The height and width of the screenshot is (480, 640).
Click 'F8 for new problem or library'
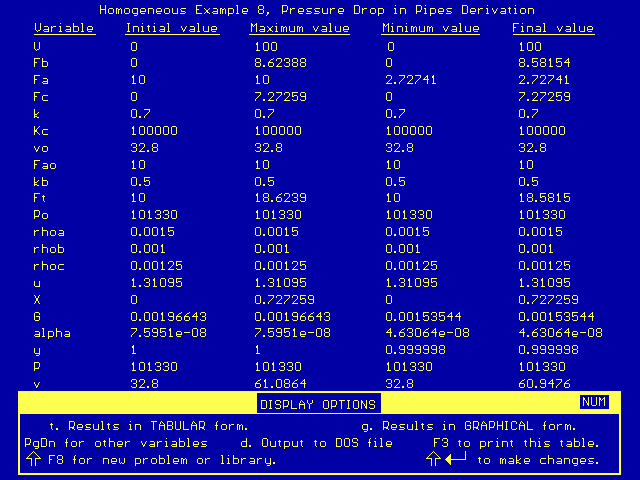pos(158,460)
